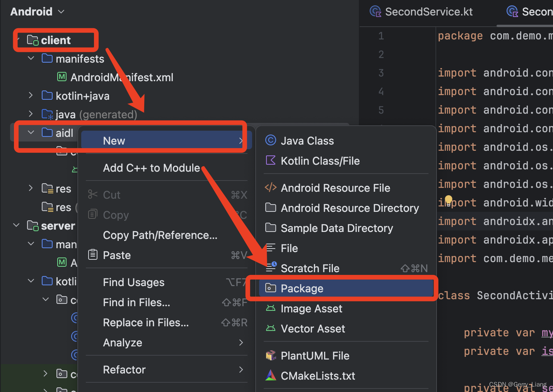The width and height of the screenshot is (553, 392).
Task: Click line number 3 in gutter
Action: pyautogui.click(x=381, y=73)
